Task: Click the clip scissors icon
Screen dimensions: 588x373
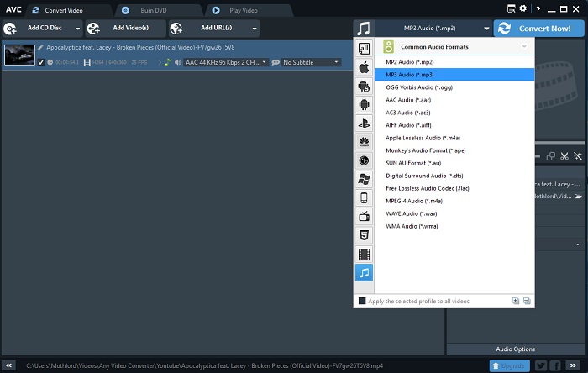Action: (564, 156)
